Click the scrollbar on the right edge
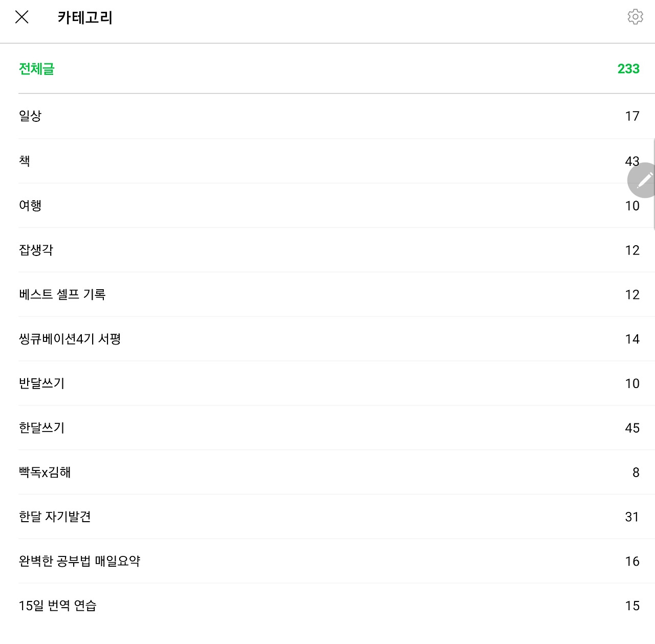 coord(653,184)
